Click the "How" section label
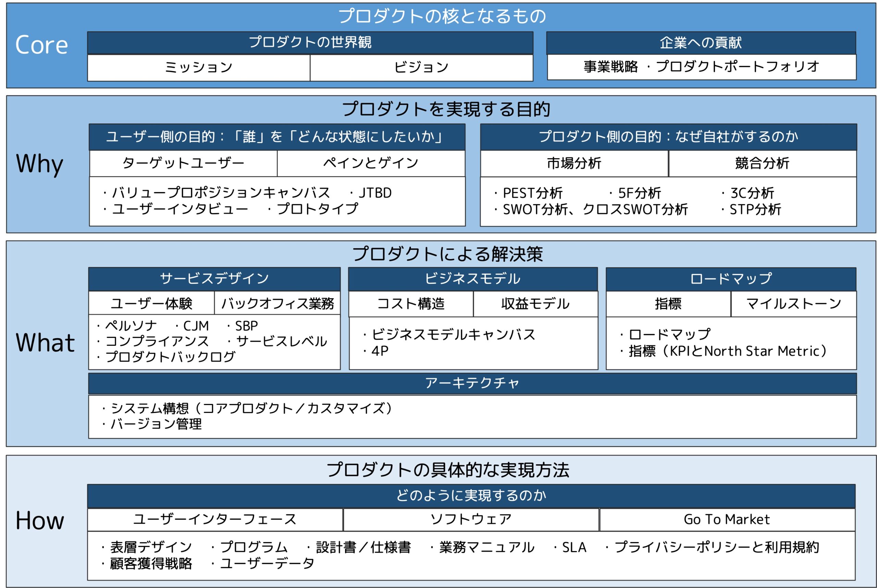Image resolution: width=877 pixels, height=588 pixels. coord(40,521)
